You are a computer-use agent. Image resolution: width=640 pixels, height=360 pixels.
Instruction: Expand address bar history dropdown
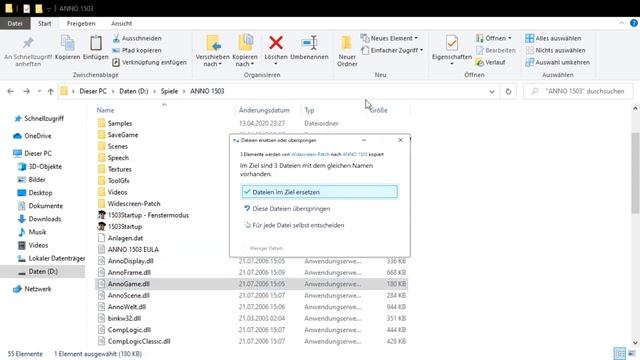492,91
